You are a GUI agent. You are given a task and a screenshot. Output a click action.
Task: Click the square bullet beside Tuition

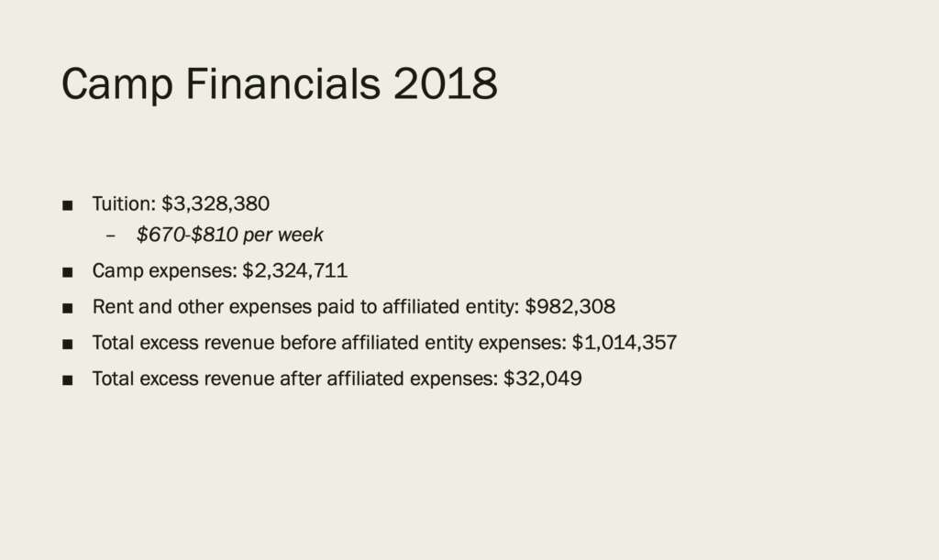point(67,205)
